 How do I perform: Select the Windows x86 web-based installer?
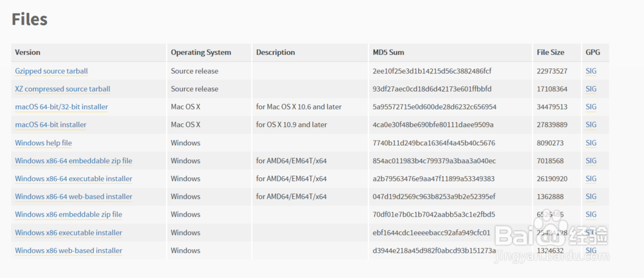click(x=68, y=251)
